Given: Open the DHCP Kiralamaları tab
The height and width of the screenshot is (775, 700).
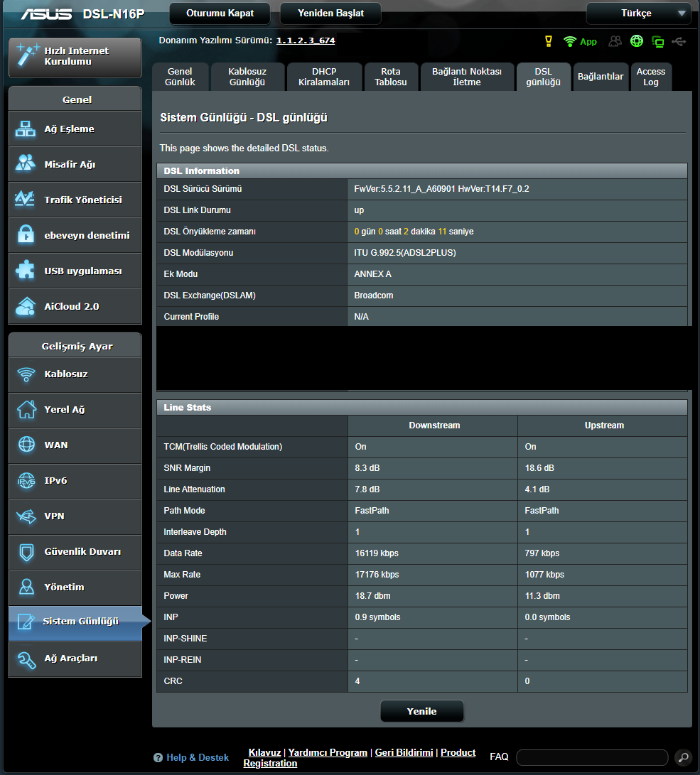Looking at the screenshot, I should click(324, 77).
